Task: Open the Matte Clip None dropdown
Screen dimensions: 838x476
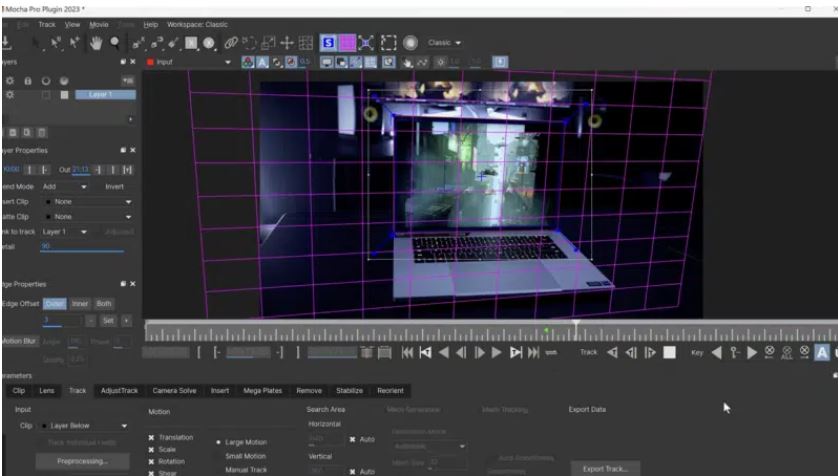Action: 87,217
